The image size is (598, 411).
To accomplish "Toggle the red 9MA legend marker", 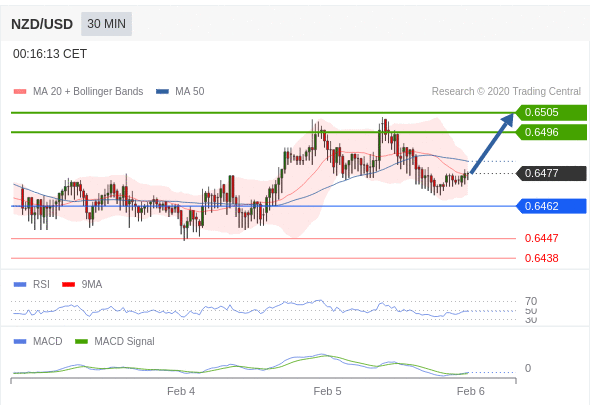I will [x=69, y=284].
